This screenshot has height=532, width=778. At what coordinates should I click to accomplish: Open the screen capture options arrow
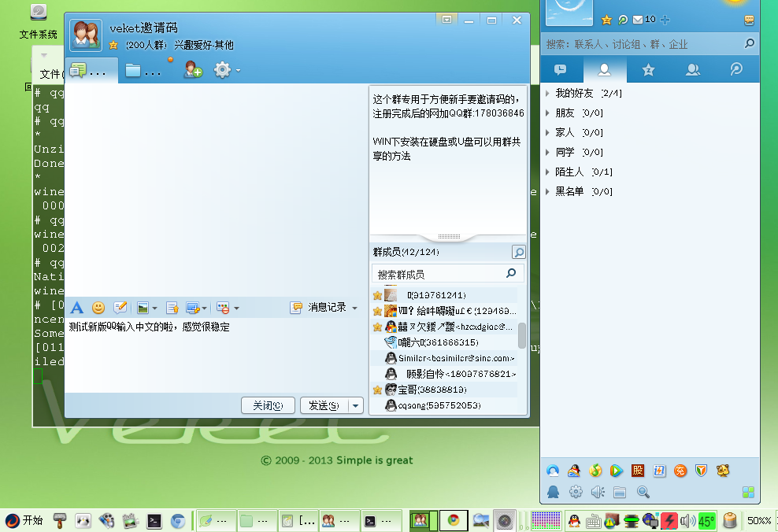click(205, 308)
